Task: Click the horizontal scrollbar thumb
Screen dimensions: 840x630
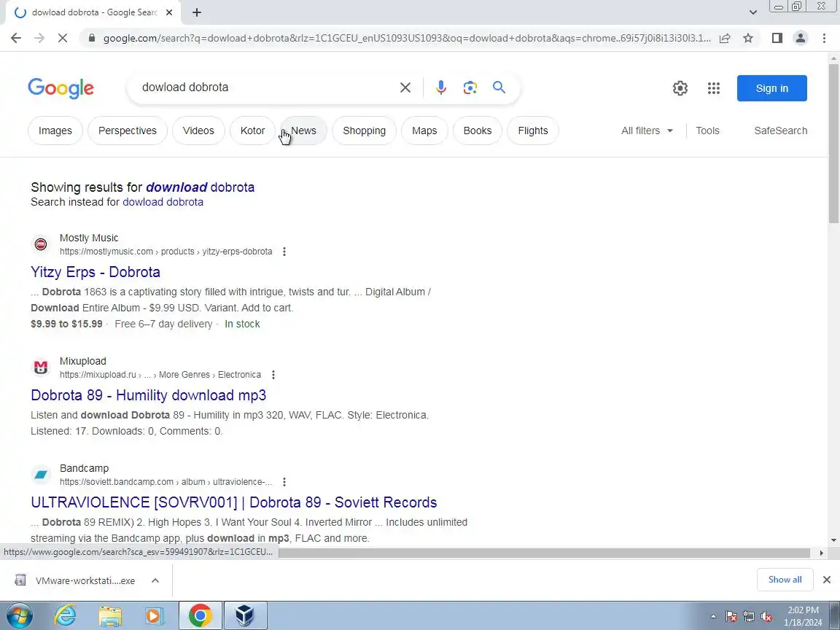Action: pyautogui.click(x=544, y=553)
